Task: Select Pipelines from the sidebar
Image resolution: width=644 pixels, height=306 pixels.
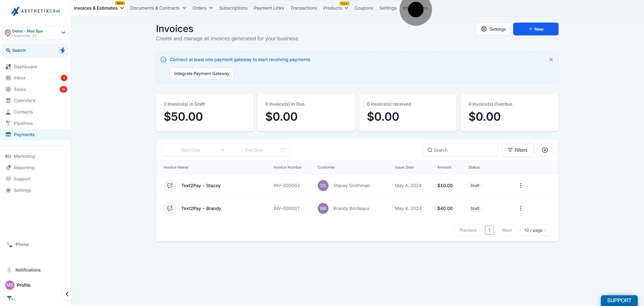Action: coord(23,123)
